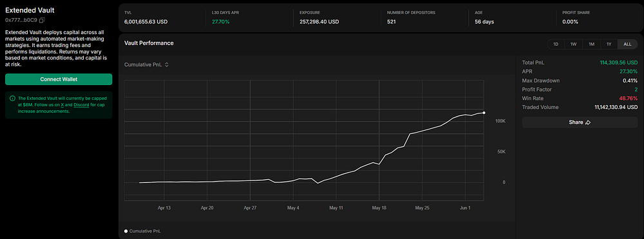Select the 1D time range tab
This screenshot has width=644, height=239.
click(556, 44)
